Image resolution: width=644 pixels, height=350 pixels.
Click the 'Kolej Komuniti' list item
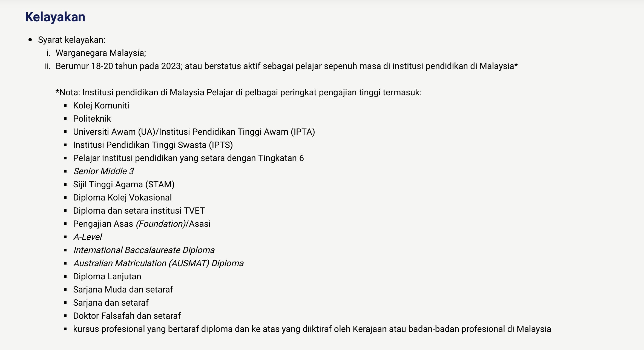tap(101, 106)
